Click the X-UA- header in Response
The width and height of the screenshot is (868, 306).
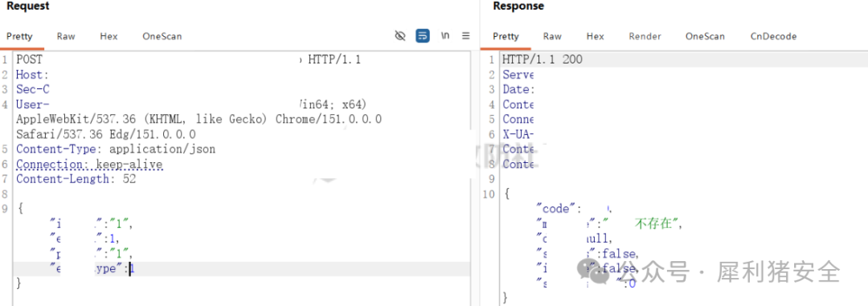518,134
